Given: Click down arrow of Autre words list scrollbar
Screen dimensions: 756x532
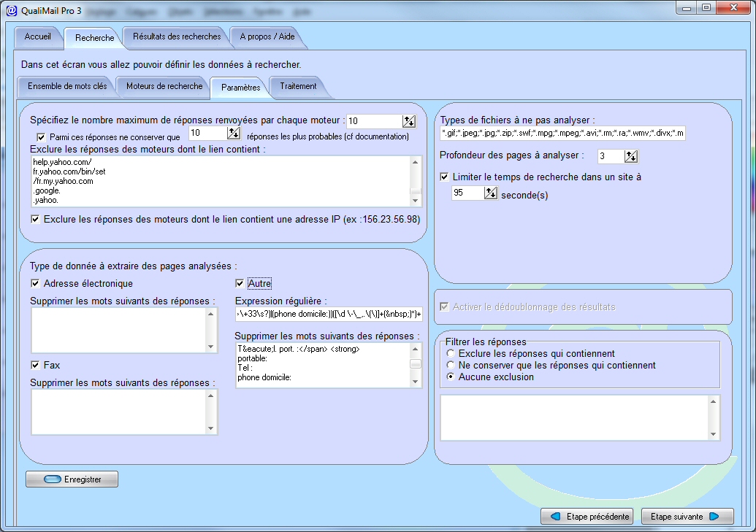Looking at the screenshot, I should 415,382.
